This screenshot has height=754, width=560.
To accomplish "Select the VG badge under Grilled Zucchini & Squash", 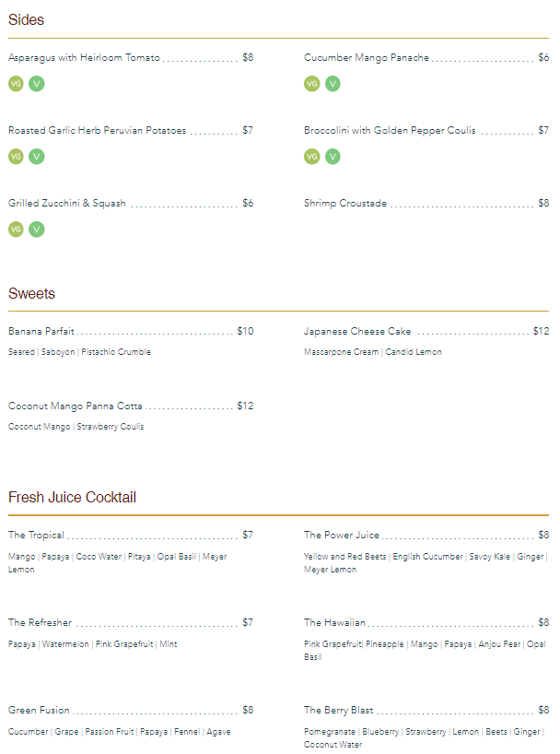I will pyautogui.click(x=16, y=230).
